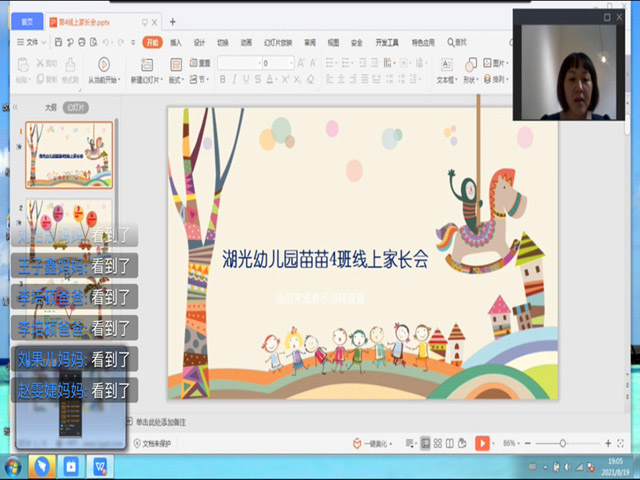Click the play slideshow button in status bar

pos(482,443)
